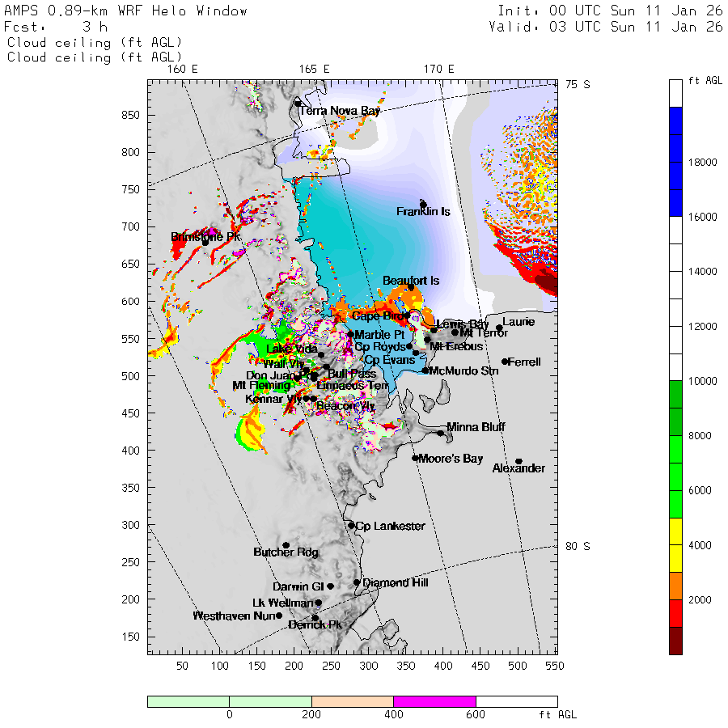Click the Franklin Is label

click(x=423, y=212)
